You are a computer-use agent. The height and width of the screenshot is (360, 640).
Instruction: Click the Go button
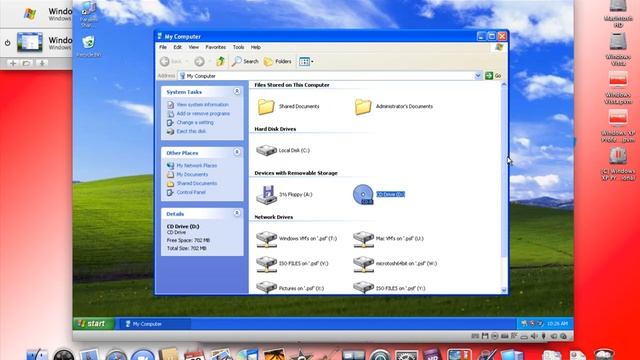pos(493,76)
